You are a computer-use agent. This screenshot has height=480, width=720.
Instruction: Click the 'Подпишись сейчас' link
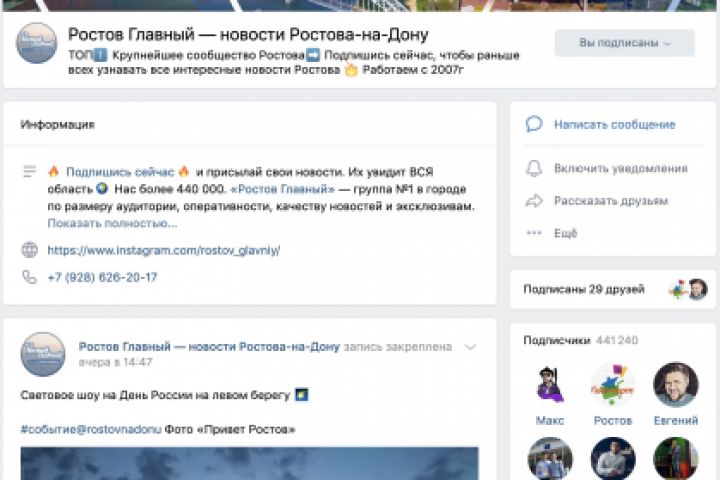pyautogui.click(x=120, y=172)
